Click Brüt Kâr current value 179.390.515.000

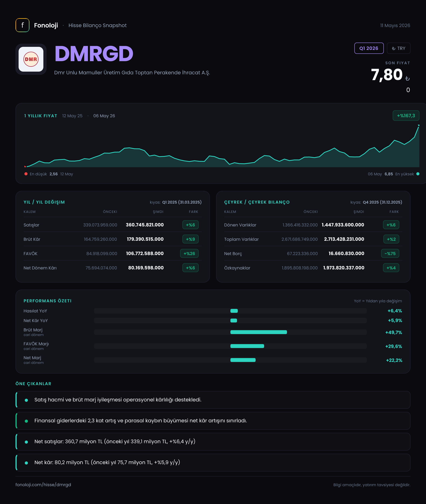click(x=145, y=239)
